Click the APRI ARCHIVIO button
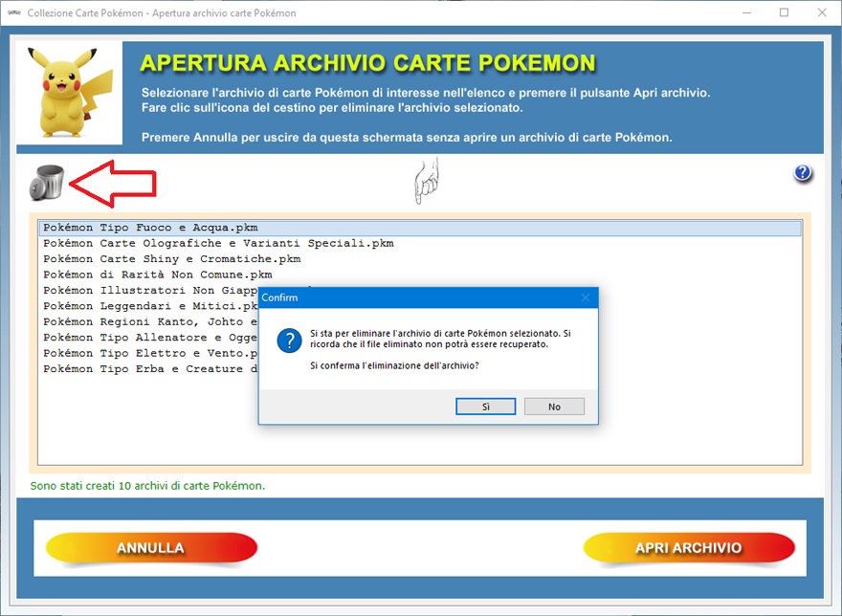 (x=689, y=548)
